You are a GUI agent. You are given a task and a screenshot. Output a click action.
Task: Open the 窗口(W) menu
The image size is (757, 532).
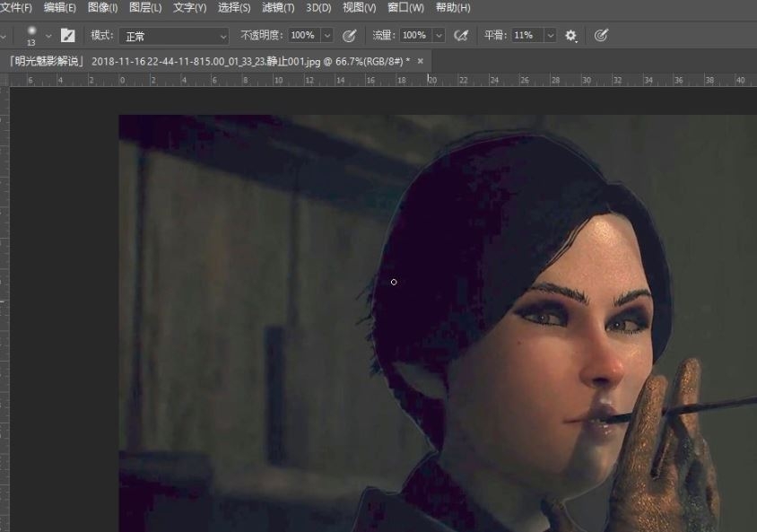(405, 8)
